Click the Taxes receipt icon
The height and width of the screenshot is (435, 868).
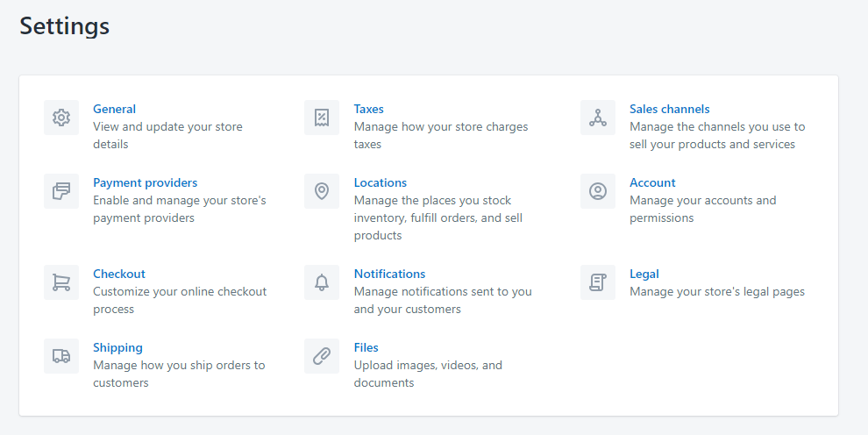pyautogui.click(x=322, y=118)
